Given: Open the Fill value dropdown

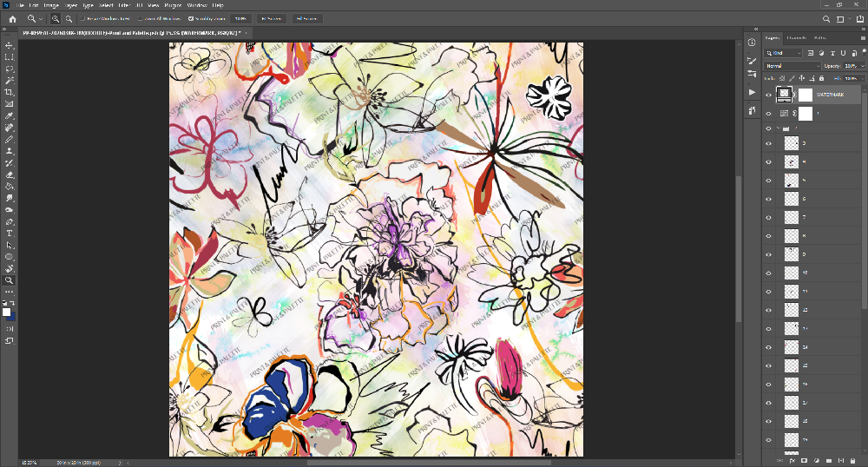Looking at the screenshot, I should click(x=863, y=79).
